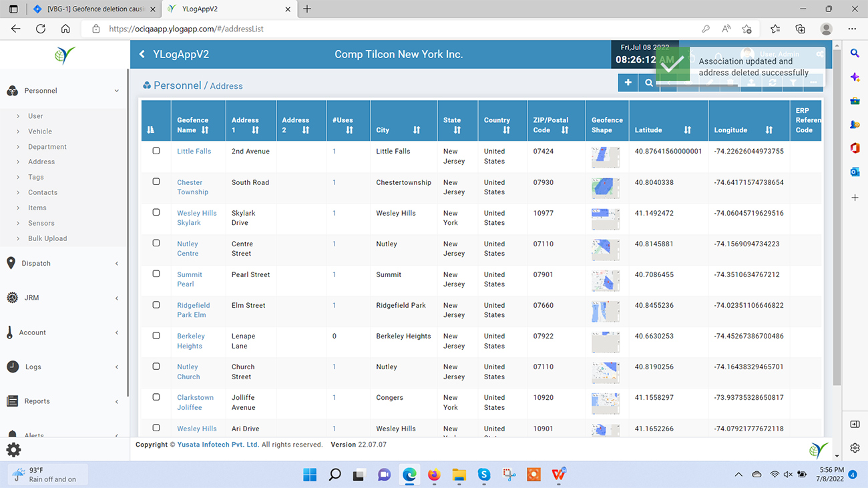
Task: Sort by Geofence Name column arrows
Action: coord(205,130)
